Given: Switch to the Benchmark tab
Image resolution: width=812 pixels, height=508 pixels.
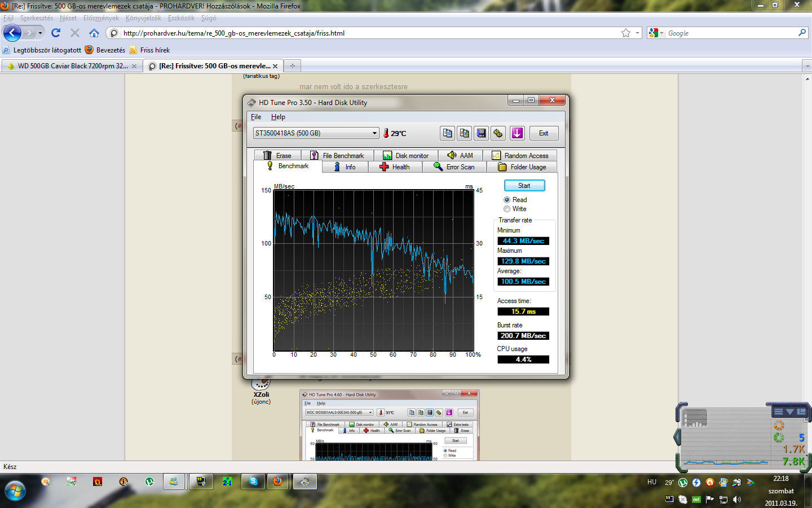Looking at the screenshot, I should (288, 166).
